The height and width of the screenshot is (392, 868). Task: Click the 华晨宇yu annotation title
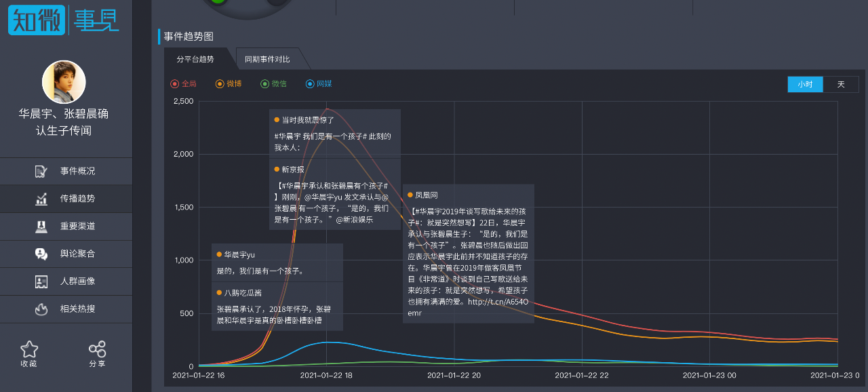(239, 254)
